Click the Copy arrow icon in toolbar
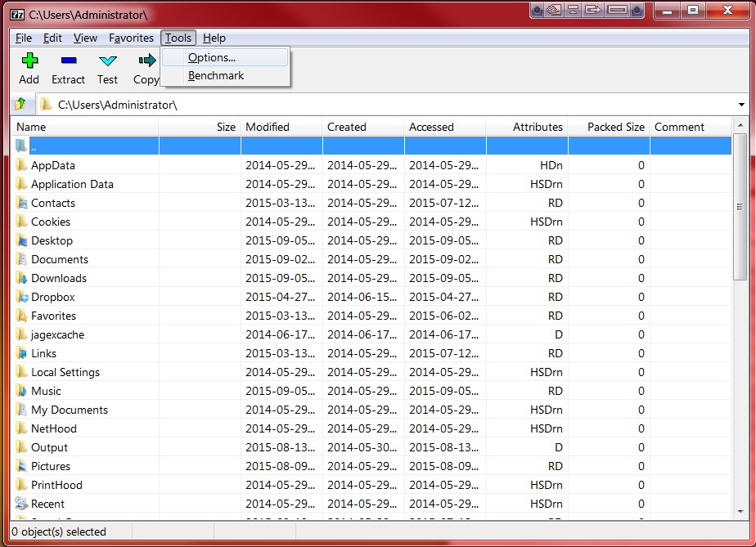756x547 pixels. pos(147,61)
